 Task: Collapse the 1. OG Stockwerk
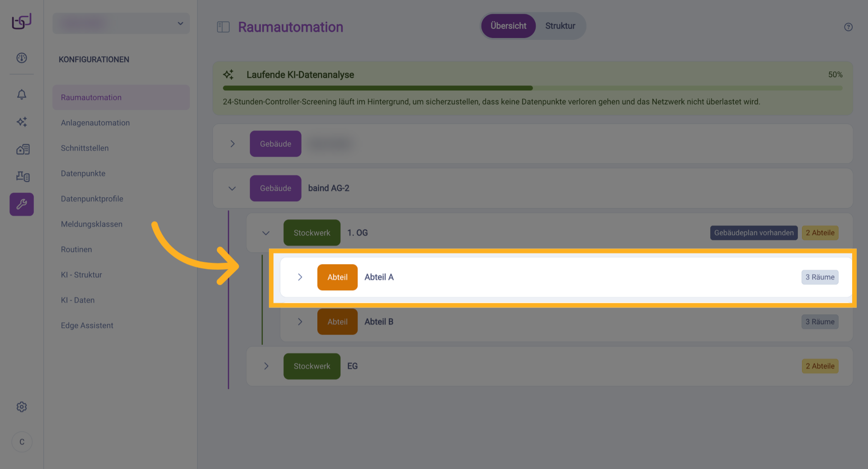(266, 233)
